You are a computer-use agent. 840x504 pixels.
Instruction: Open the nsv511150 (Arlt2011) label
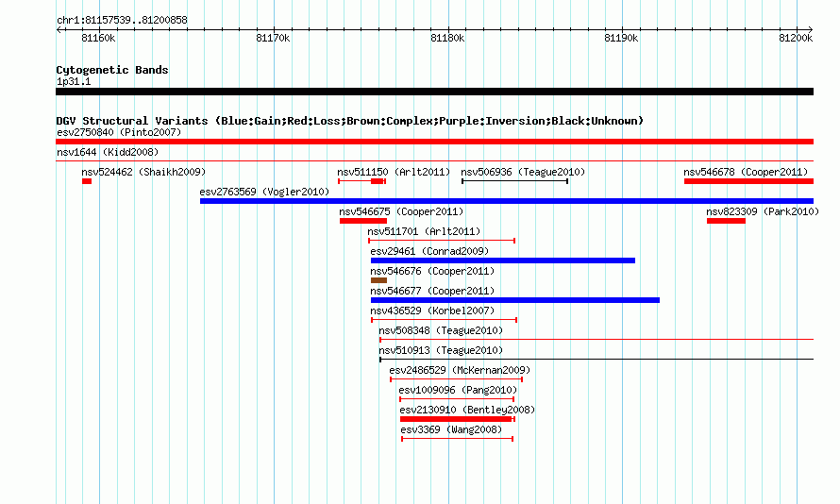pyautogui.click(x=394, y=172)
